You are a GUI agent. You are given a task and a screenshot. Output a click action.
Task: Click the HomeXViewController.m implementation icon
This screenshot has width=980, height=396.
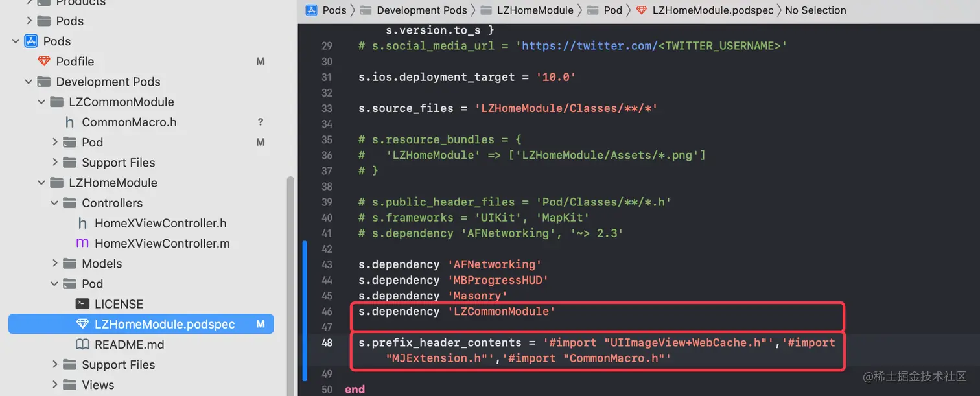(82, 244)
